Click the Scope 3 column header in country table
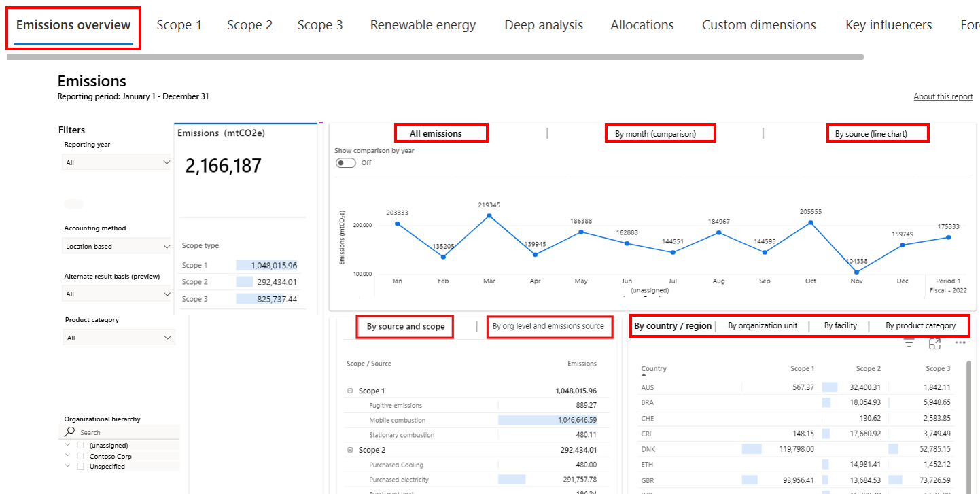This screenshot has width=980, height=494. 938,368
